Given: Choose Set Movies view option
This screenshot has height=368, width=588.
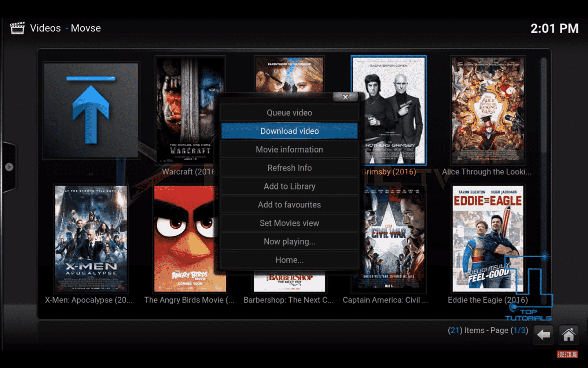Looking at the screenshot, I should coord(290,223).
